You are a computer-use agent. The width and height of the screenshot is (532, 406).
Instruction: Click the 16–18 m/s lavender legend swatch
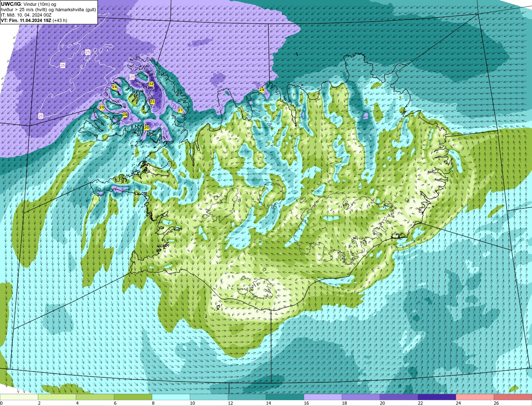[323, 397]
